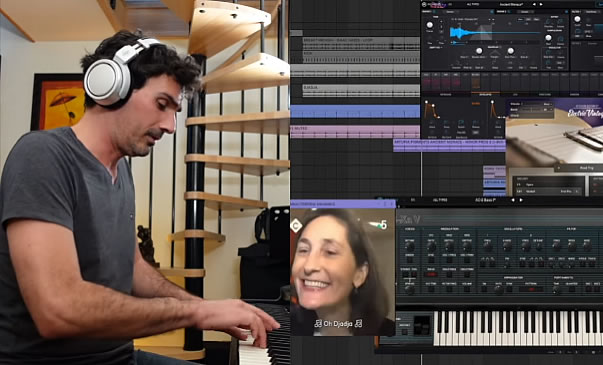
Task: Open the ALL TYPES filter dropdown in Pigments
Action: click(473, 4)
